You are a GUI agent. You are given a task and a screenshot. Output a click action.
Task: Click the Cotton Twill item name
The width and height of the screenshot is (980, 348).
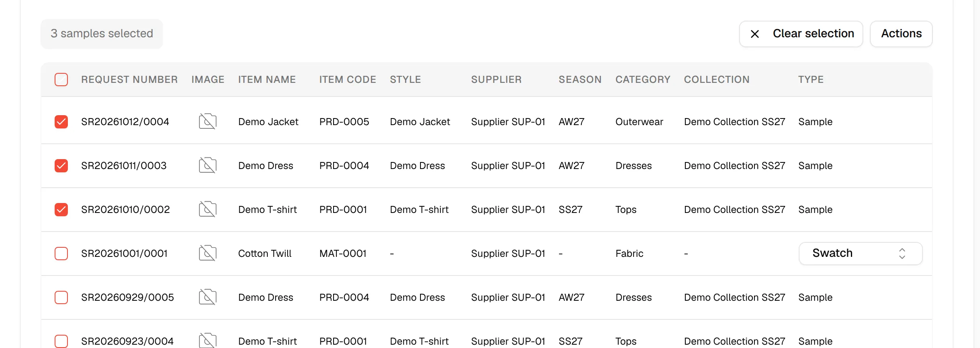coord(265,254)
